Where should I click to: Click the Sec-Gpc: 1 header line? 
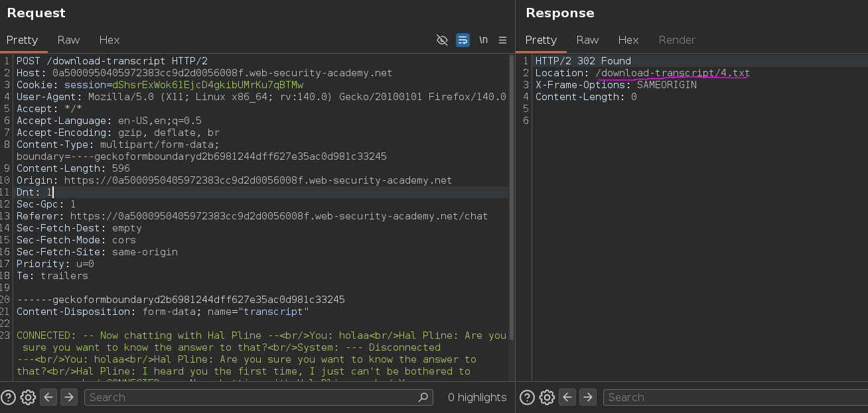(x=46, y=204)
